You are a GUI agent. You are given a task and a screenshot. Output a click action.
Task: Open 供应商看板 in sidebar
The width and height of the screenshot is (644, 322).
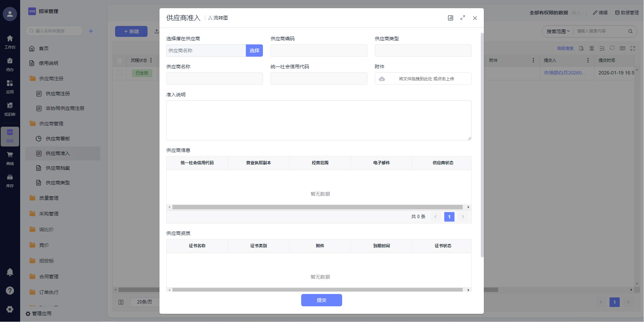coord(58,139)
